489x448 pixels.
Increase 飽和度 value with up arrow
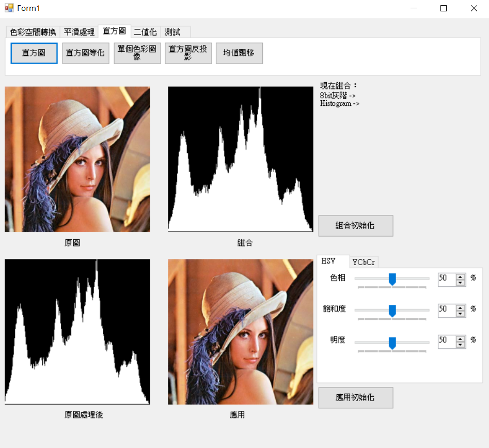click(x=460, y=308)
